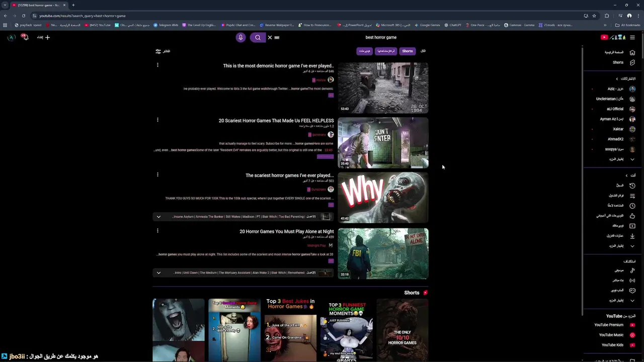Click the magnifier search button
The image size is (644, 362).
[x=258, y=37]
